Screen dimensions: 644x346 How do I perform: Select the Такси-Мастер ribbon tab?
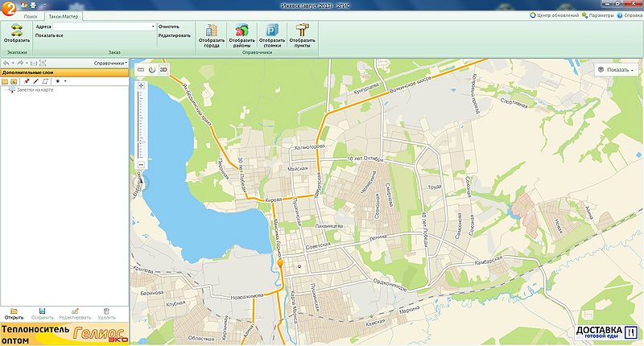pos(62,16)
